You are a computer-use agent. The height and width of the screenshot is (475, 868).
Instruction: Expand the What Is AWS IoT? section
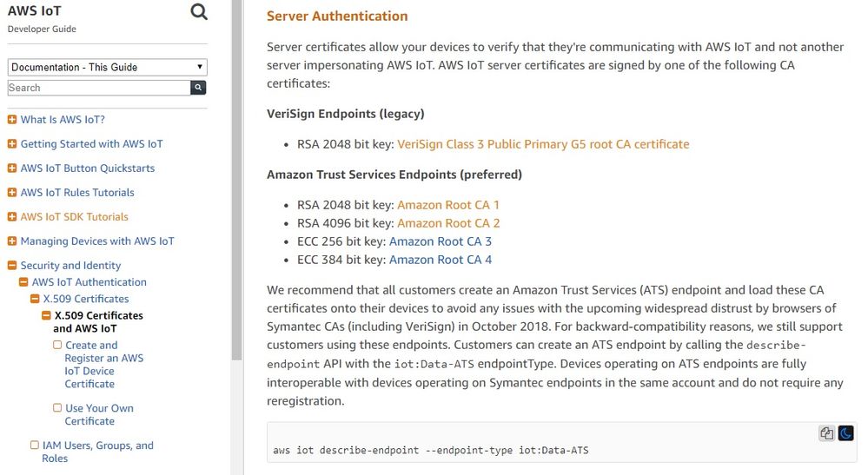click(12, 120)
